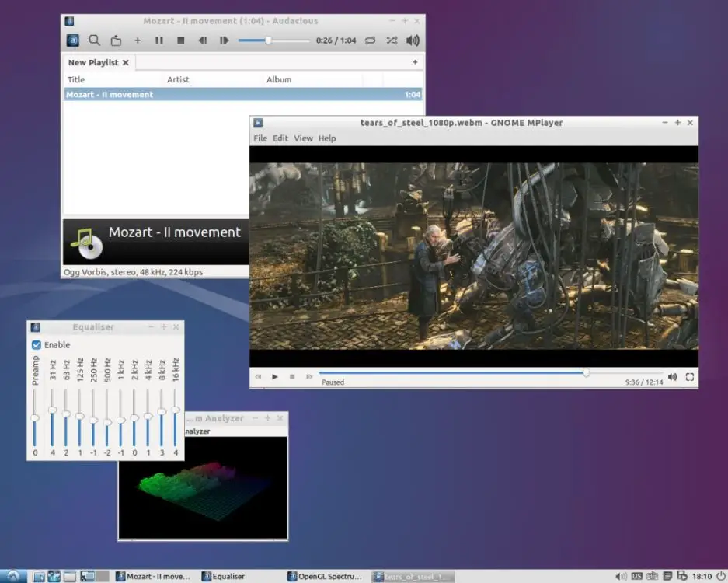Toggle repeat mode in Audacious
728x583 pixels.
click(x=370, y=40)
